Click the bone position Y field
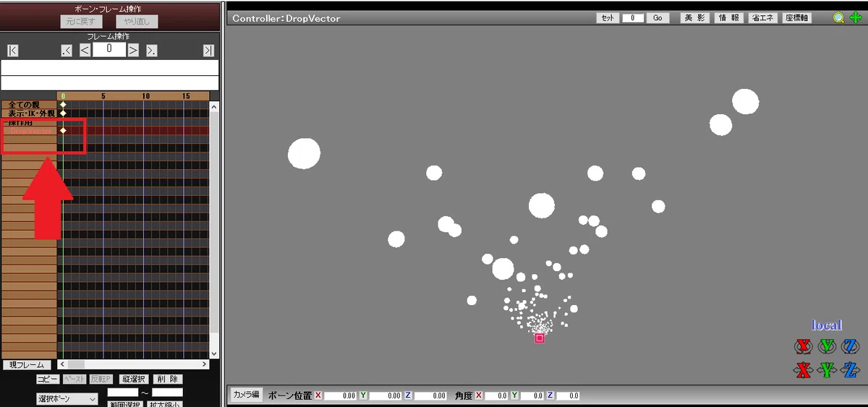This screenshot has height=407, width=868. [x=385, y=396]
